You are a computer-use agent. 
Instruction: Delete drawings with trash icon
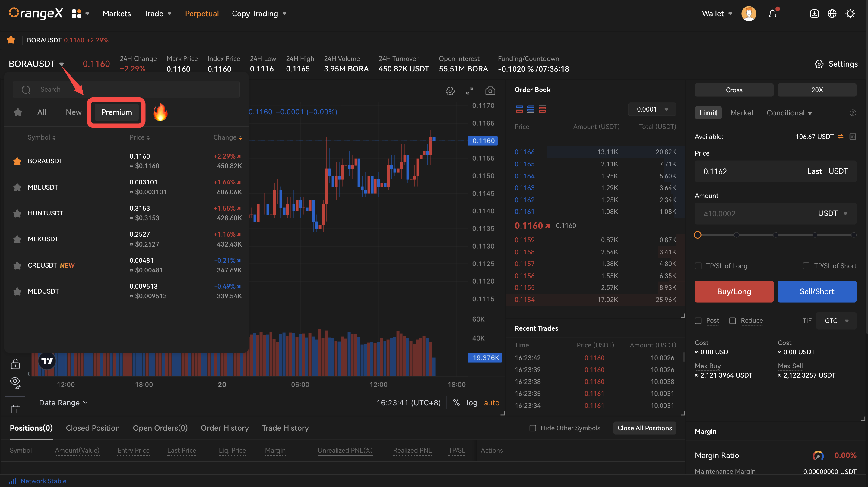pos(15,409)
